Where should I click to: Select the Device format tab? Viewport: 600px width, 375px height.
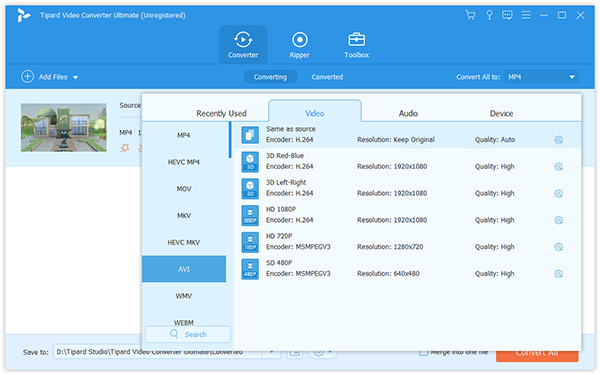[501, 113]
